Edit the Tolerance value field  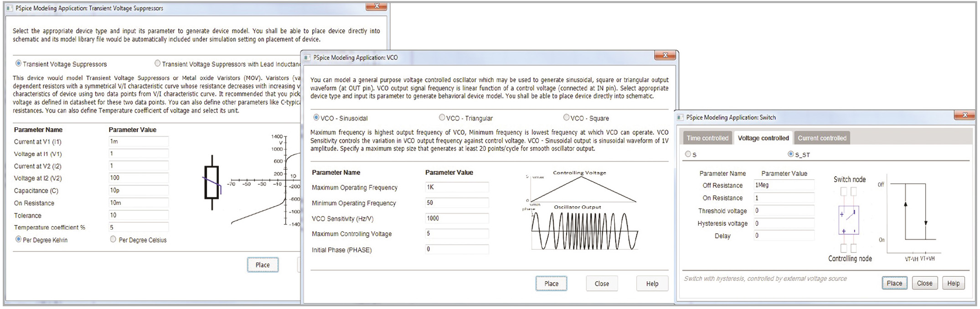point(139,215)
